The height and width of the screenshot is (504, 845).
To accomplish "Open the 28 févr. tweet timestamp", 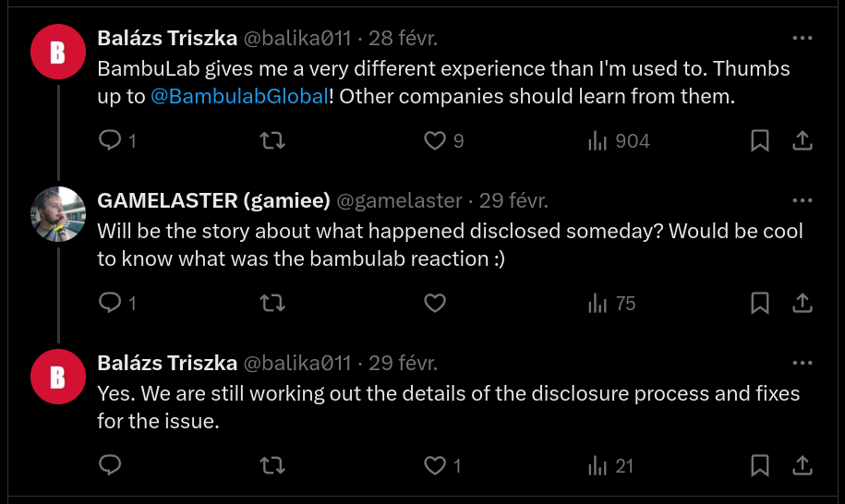I will (x=403, y=39).
